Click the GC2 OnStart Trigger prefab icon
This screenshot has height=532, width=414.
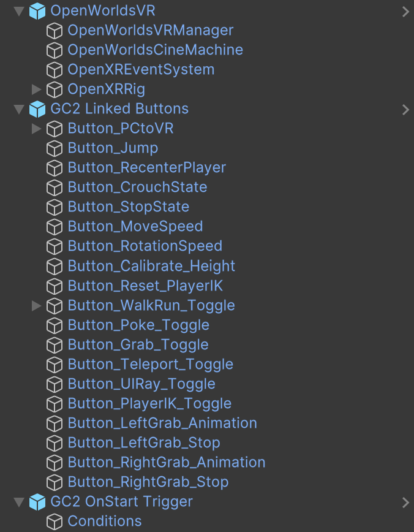(x=37, y=502)
